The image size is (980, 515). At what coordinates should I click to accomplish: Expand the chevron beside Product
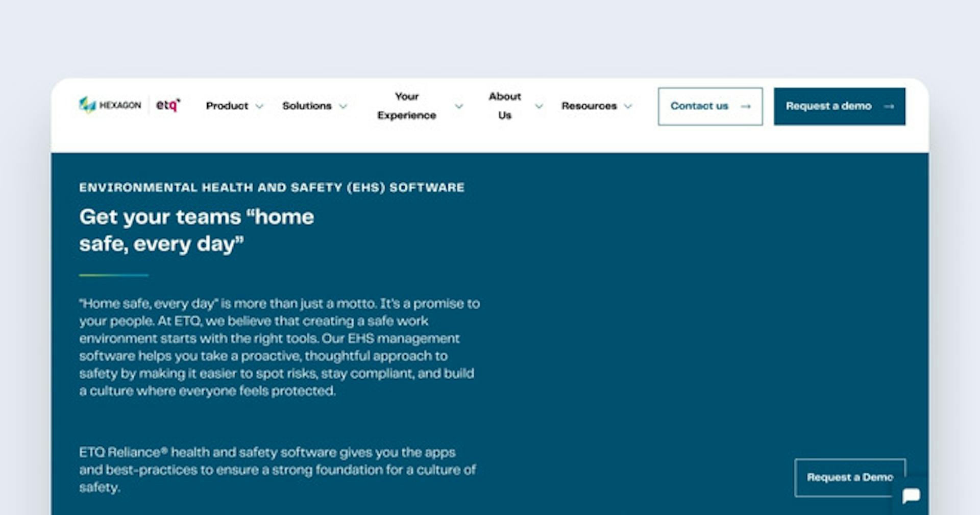pyautogui.click(x=259, y=106)
